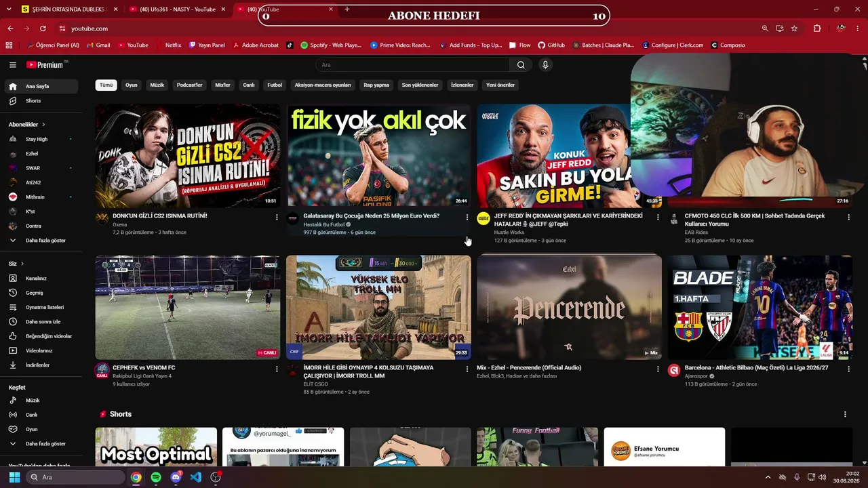This screenshot has height=488, width=868.
Task: Open Hastalık Bu Futbol channel link
Action: tap(324, 224)
